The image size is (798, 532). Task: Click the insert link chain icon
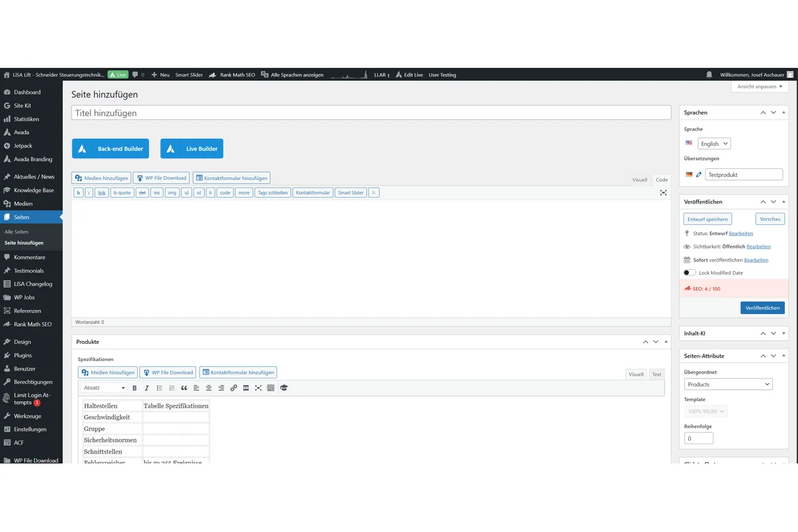[x=233, y=388]
